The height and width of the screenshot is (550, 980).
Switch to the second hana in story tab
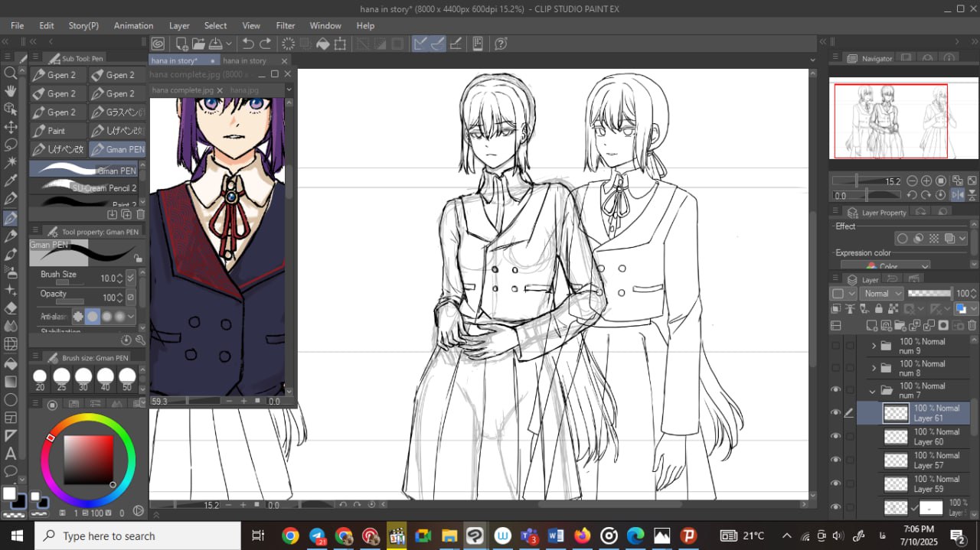(x=244, y=61)
